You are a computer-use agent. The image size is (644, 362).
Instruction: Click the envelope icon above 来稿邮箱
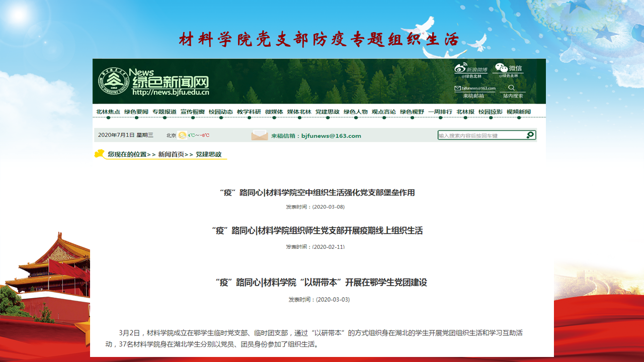[x=457, y=88]
